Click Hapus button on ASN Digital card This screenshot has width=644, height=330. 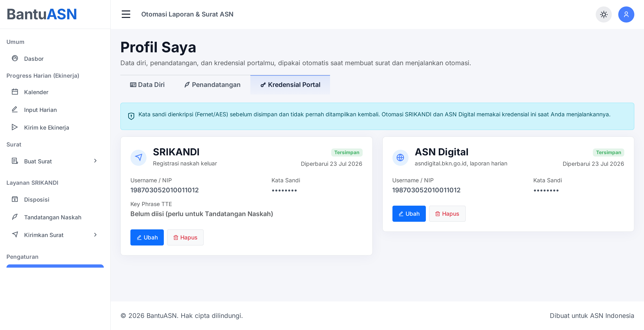point(447,213)
